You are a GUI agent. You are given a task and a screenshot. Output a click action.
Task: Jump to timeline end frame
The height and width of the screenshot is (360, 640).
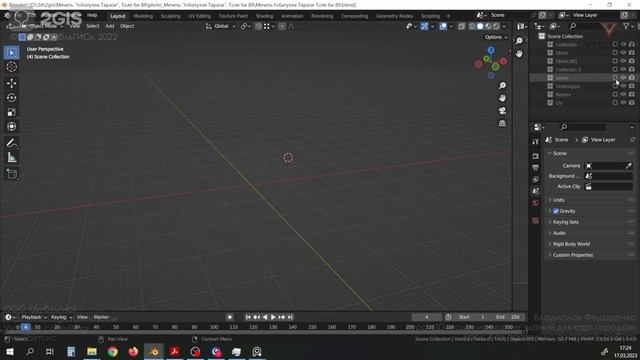click(290, 317)
